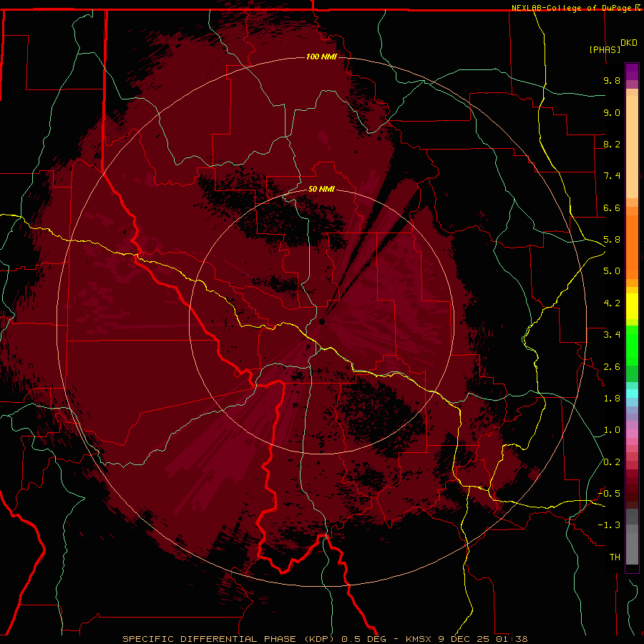This screenshot has height=644, width=644.
Task: Click the yellow swatch in the color bar
Action: (x=632, y=306)
